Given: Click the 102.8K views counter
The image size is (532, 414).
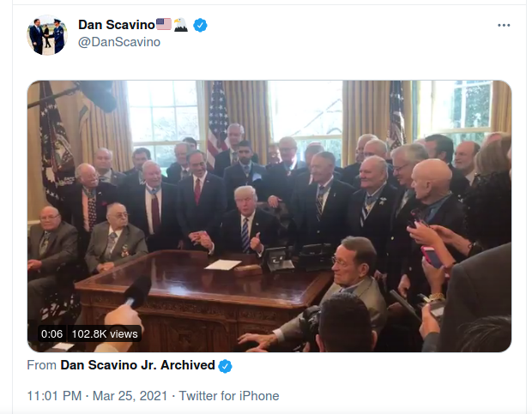Looking at the screenshot, I should tap(105, 333).
